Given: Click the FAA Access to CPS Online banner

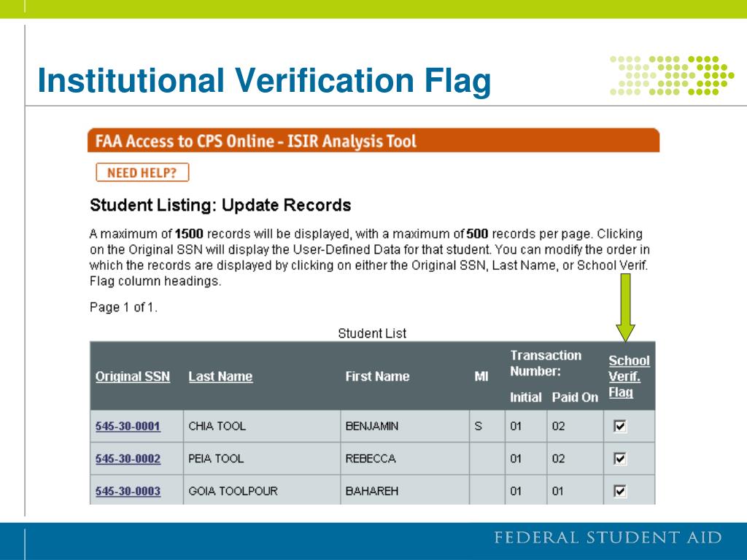Looking at the screenshot, I should [373, 141].
